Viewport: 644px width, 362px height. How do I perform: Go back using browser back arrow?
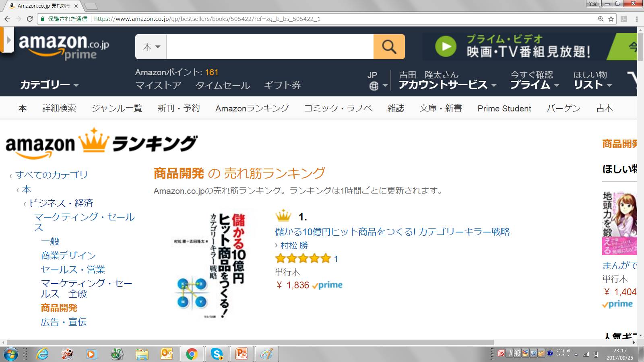pyautogui.click(x=7, y=19)
